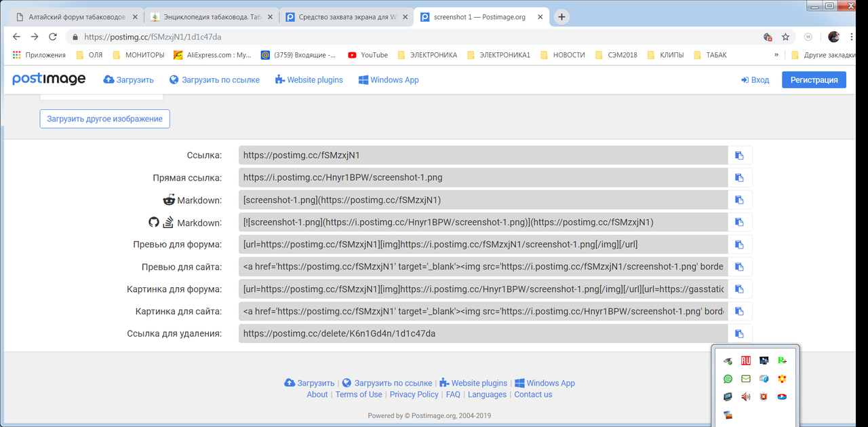
Task: Open the Вход login link
Action: (755, 80)
